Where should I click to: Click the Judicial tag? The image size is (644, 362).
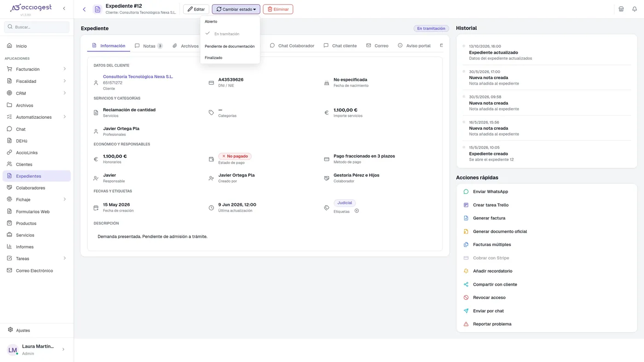pyautogui.click(x=345, y=203)
